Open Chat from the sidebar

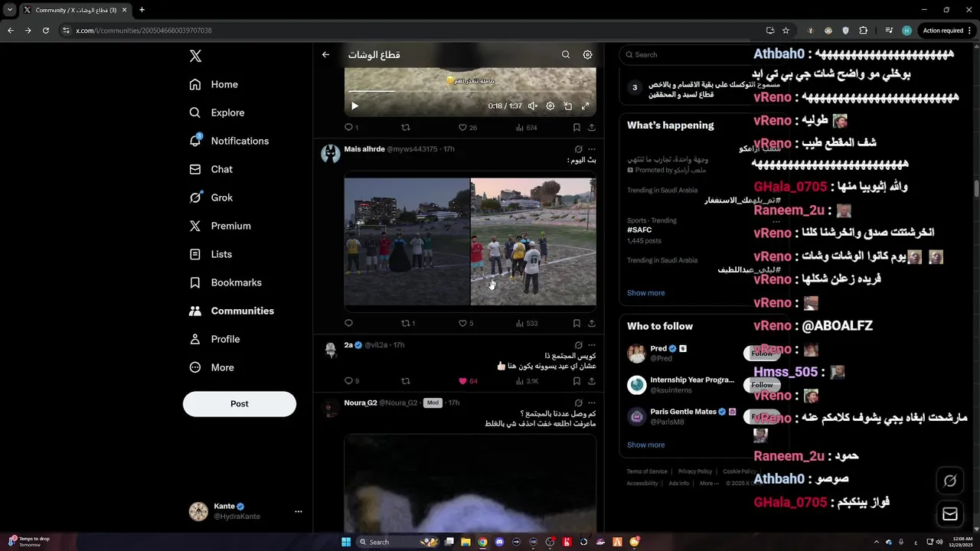211,169
